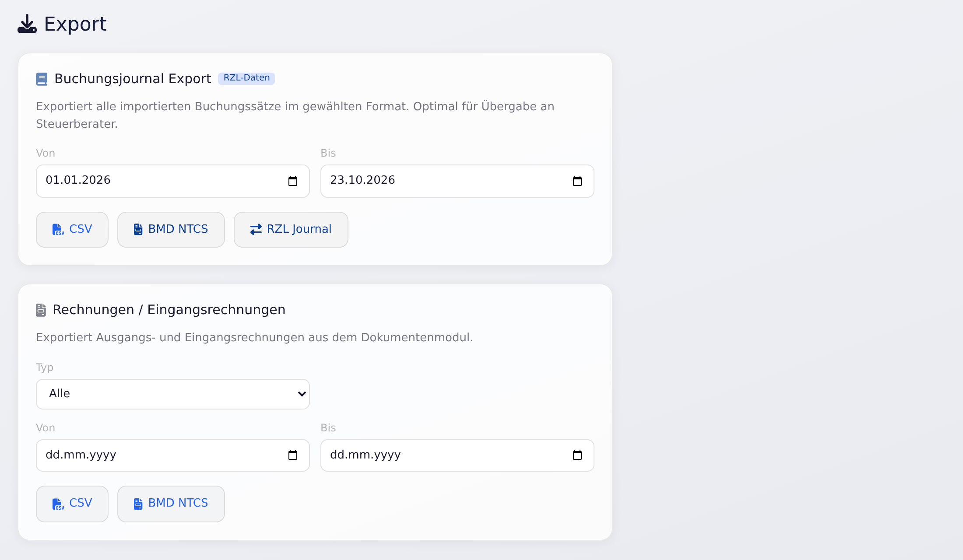Export Rechnungen as BMD NTCS
The width and height of the screenshot is (963, 560).
pos(171,504)
